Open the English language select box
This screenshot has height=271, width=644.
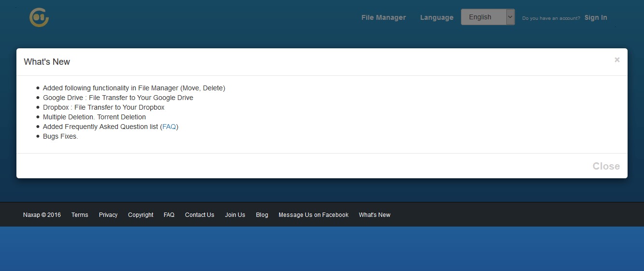[x=483, y=17]
